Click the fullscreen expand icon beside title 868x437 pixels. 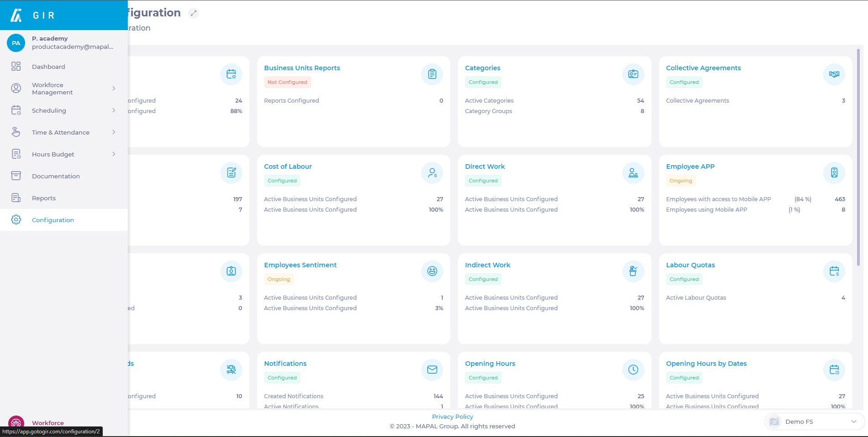193,13
